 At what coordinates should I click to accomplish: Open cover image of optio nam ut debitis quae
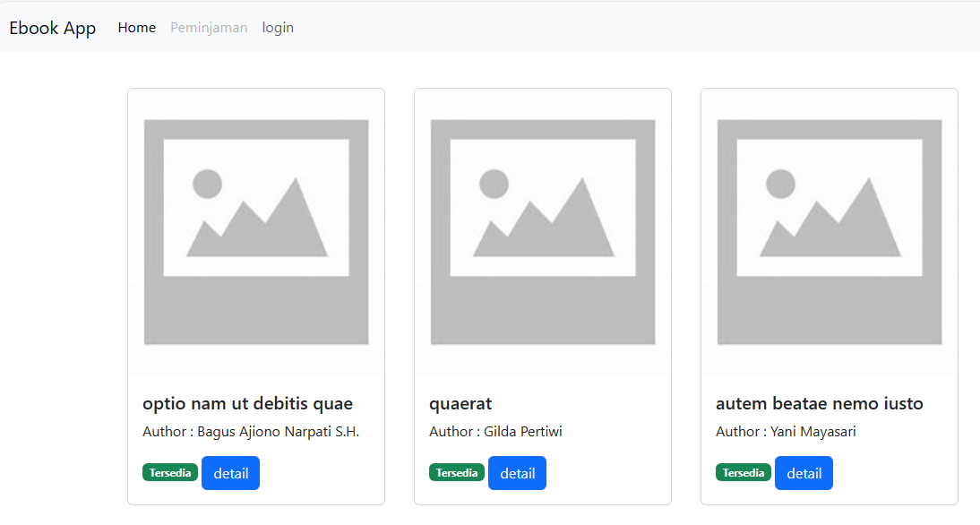pyautogui.click(x=256, y=232)
